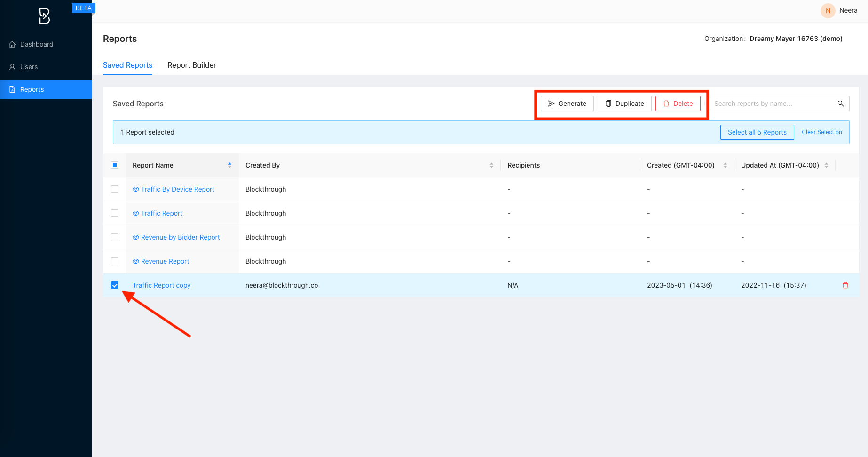Image resolution: width=868 pixels, height=457 pixels.
Task: Switch to the Report Builder tab
Action: 192,65
